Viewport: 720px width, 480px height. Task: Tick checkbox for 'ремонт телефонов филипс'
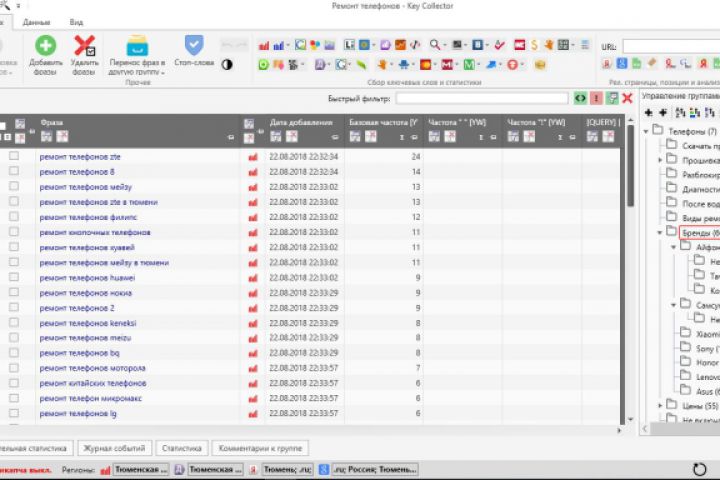coord(14,217)
